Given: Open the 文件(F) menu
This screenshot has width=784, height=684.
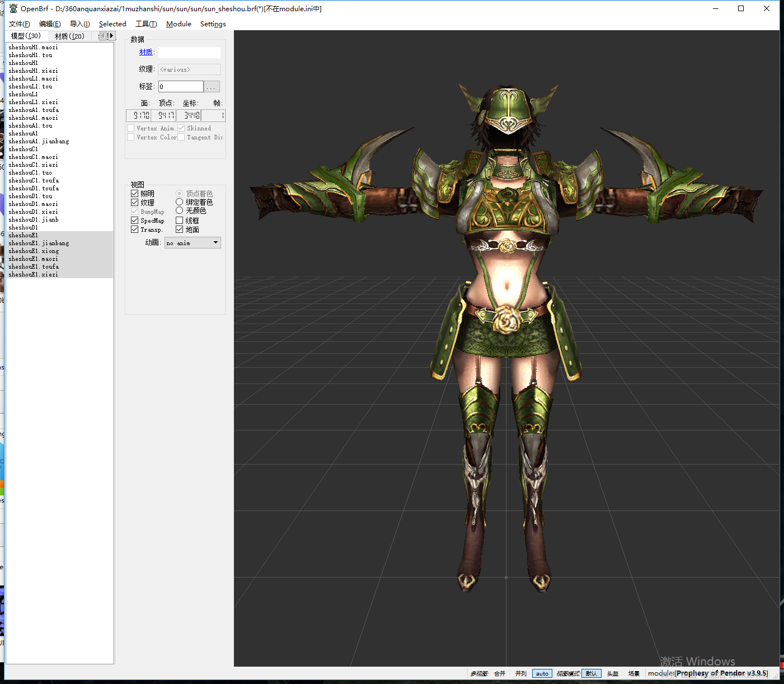Looking at the screenshot, I should click(20, 24).
